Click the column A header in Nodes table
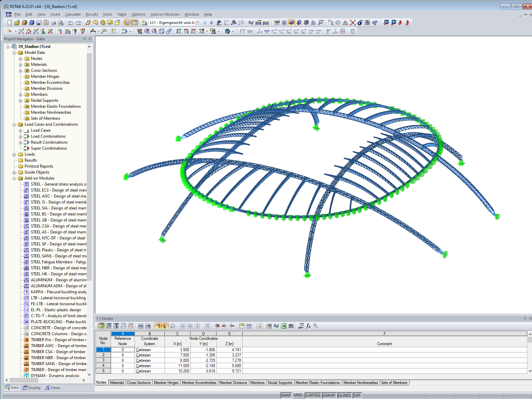 (x=123, y=333)
